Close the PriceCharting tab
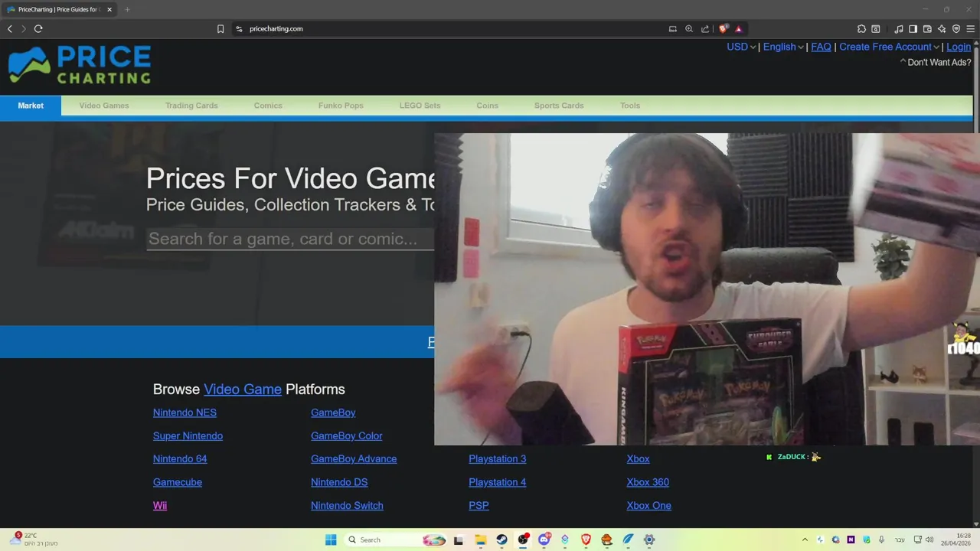The width and height of the screenshot is (980, 551). pyautogui.click(x=109, y=10)
